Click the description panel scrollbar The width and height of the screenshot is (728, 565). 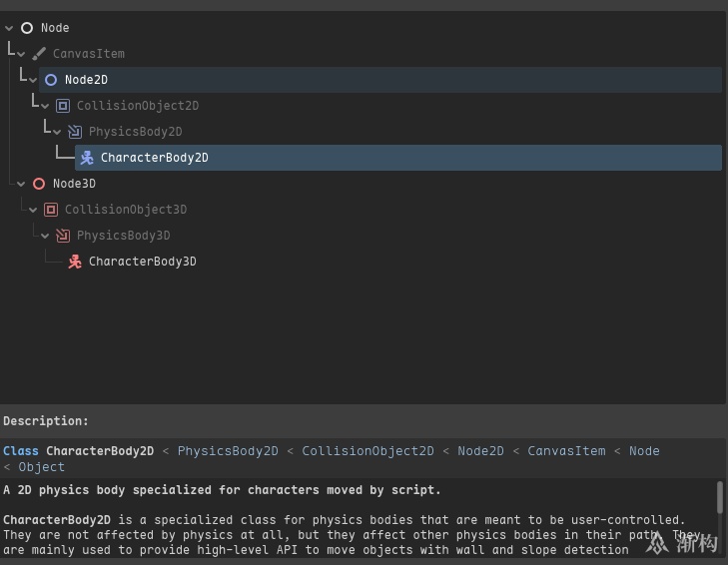tap(719, 497)
